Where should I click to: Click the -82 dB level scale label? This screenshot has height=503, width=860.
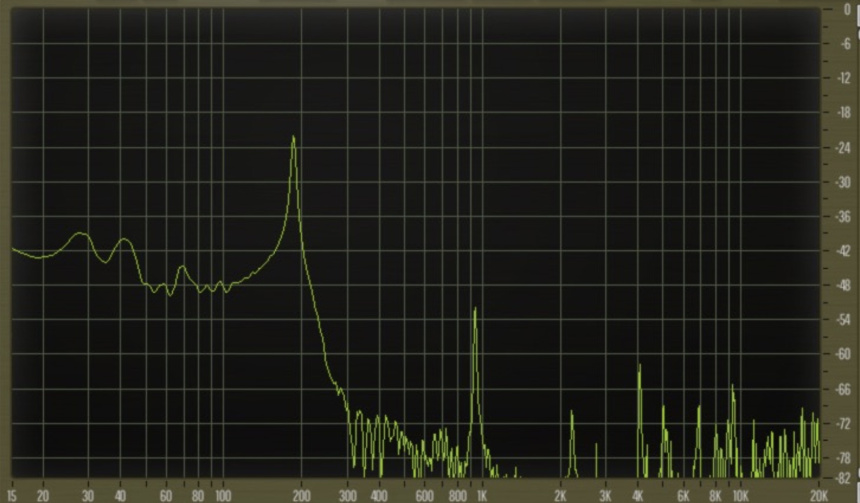[x=844, y=478]
